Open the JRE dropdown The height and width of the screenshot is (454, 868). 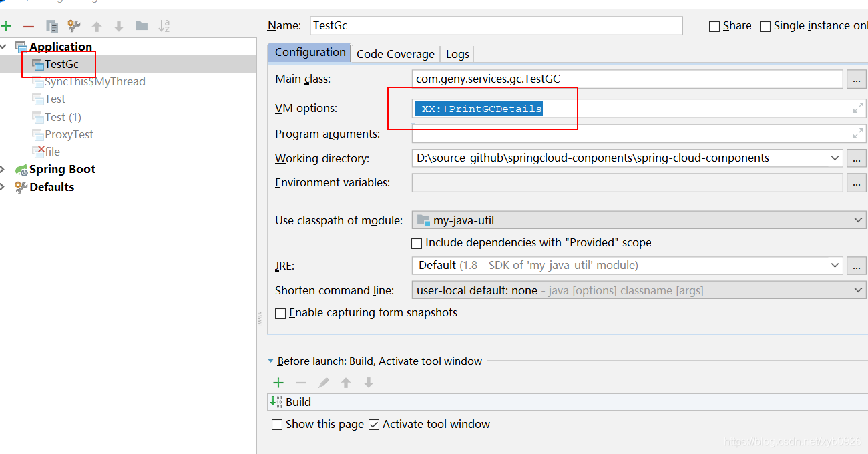pos(835,266)
